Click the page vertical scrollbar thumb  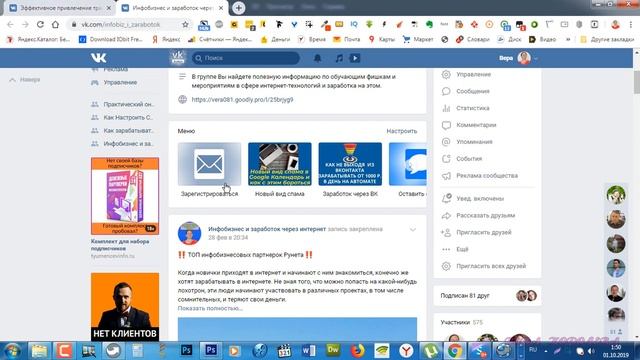click(637, 82)
